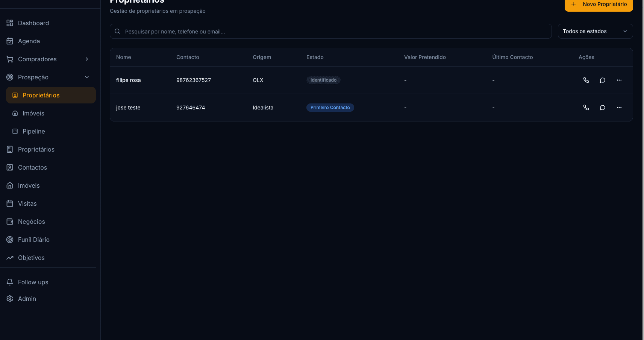This screenshot has width=644, height=340.
Task: Open Funil Diário in the sidebar
Action: pyautogui.click(x=51, y=240)
